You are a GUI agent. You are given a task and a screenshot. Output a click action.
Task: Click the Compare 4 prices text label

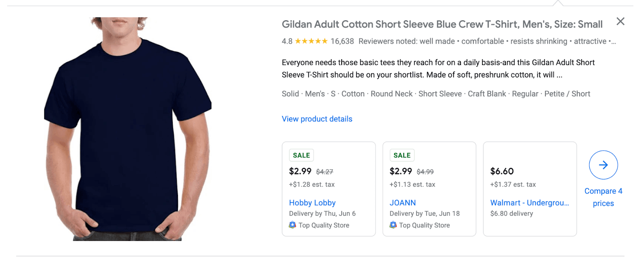603,197
